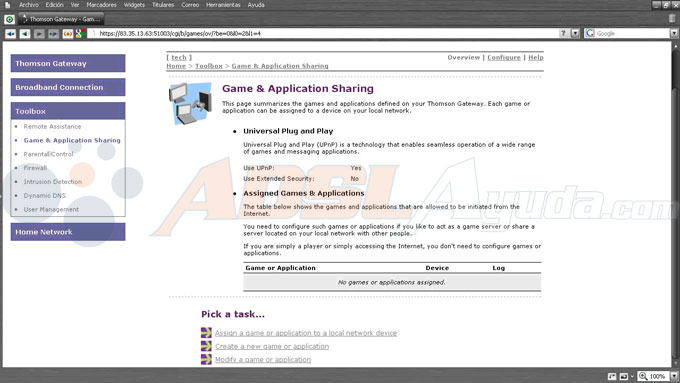Open User Management in Toolbox
Viewport: 680px width, 383px height.
51,210
